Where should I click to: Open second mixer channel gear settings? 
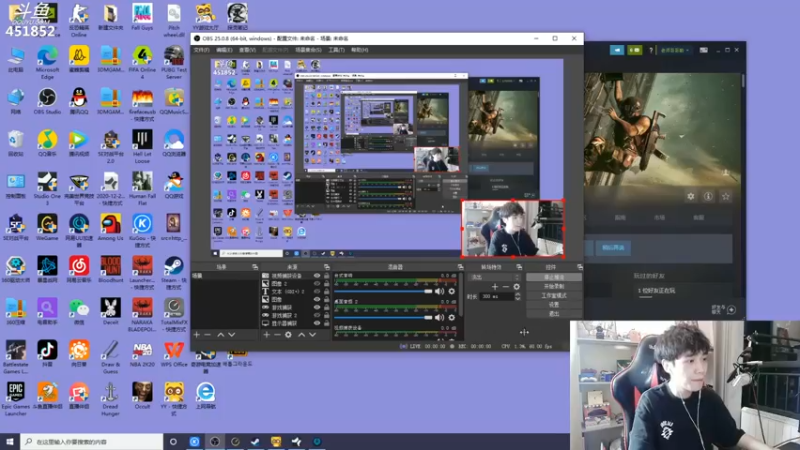tap(452, 317)
